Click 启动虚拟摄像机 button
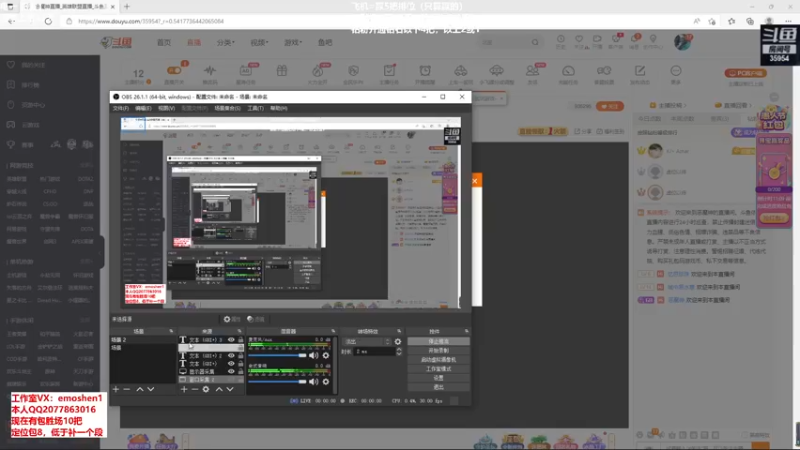Viewport: 800px width, 450px height. point(439,360)
